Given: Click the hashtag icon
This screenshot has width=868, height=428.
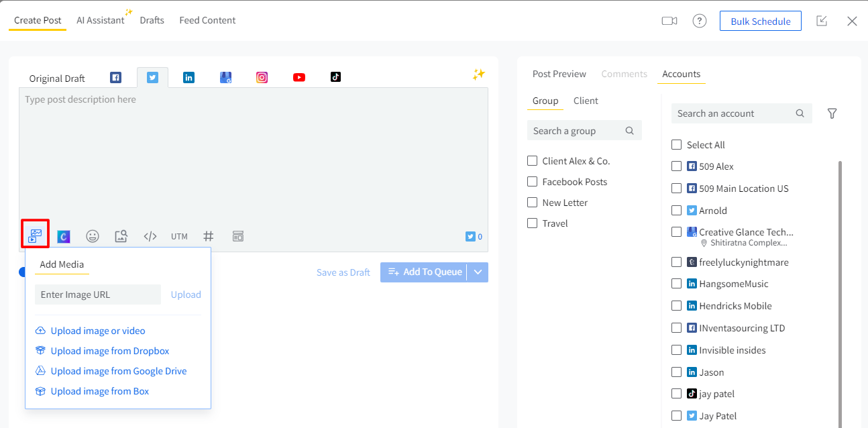Looking at the screenshot, I should (x=209, y=236).
